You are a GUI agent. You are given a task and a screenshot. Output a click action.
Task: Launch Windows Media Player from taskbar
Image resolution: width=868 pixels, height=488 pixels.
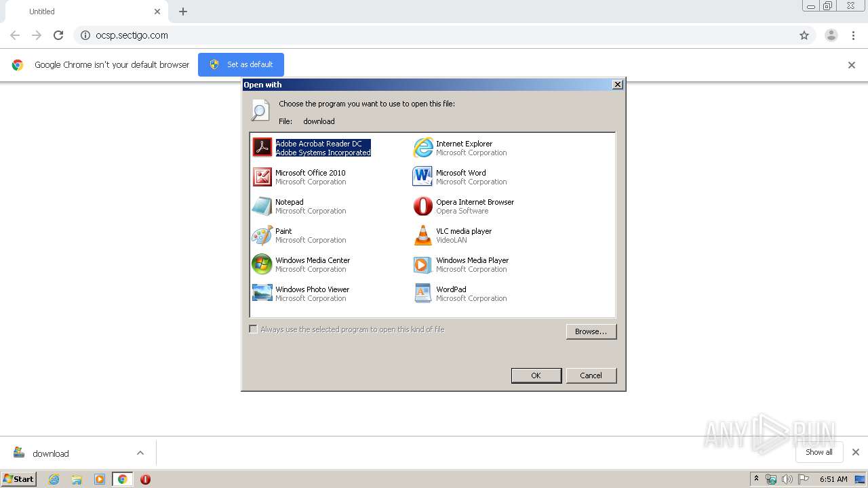coord(100,479)
